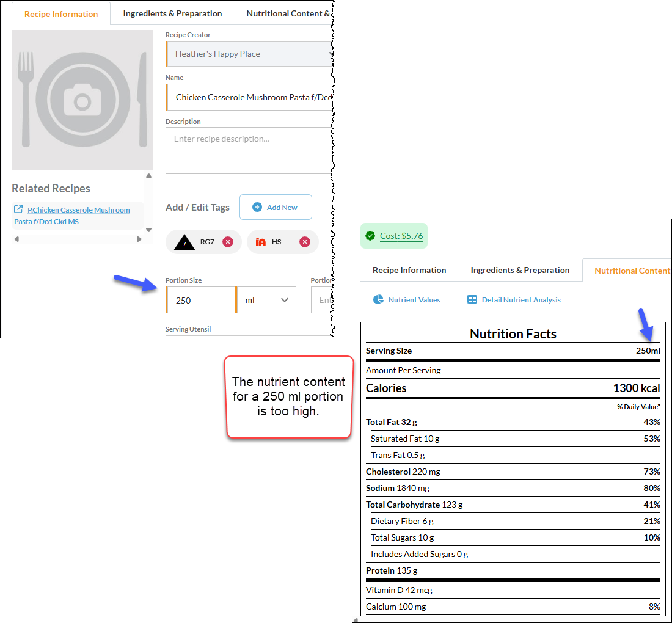Click the Portion Size 250 input field

(x=200, y=300)
